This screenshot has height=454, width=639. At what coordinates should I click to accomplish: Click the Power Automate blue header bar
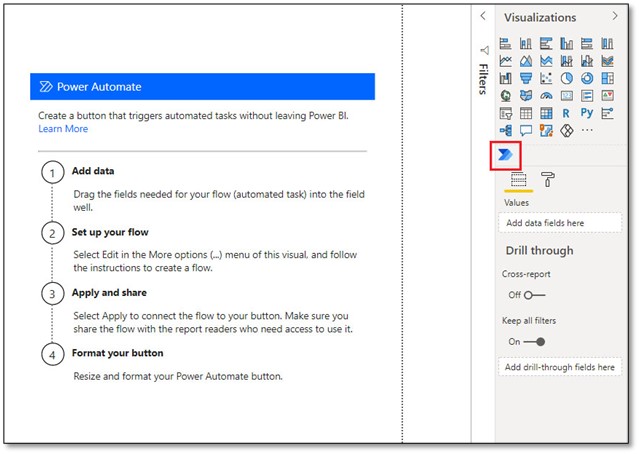click(203, 86)
